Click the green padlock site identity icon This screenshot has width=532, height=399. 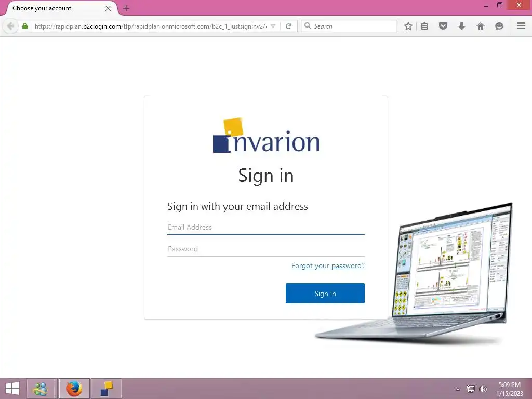(25, 26)
